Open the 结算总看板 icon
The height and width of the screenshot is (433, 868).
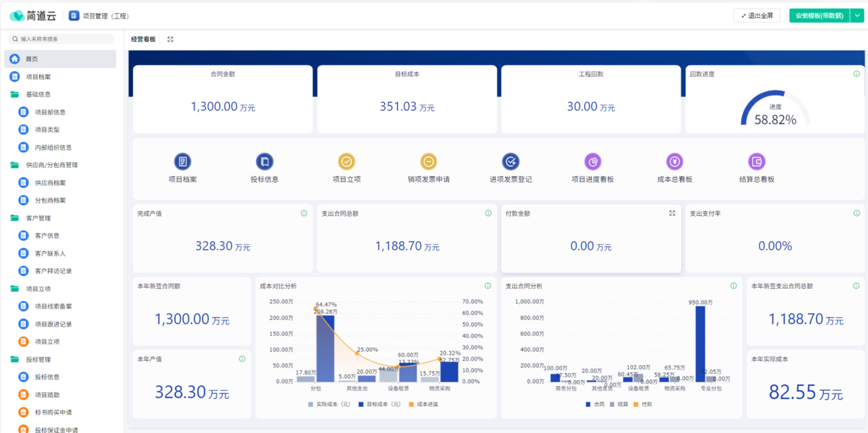pos(757,161)
